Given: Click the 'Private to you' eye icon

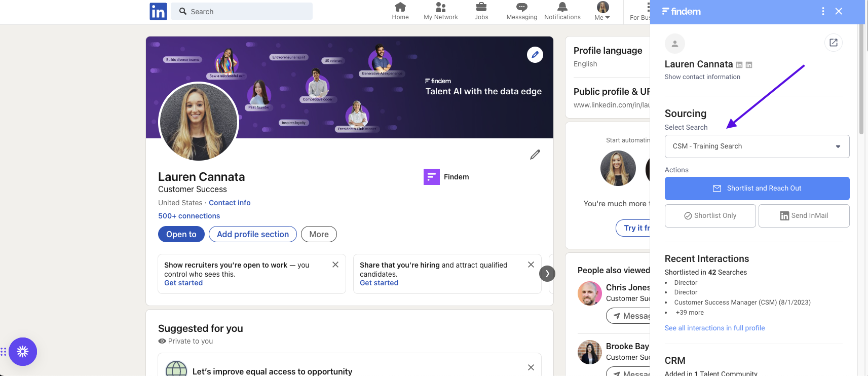Looking at the screenshot, I should coord(162,341).
